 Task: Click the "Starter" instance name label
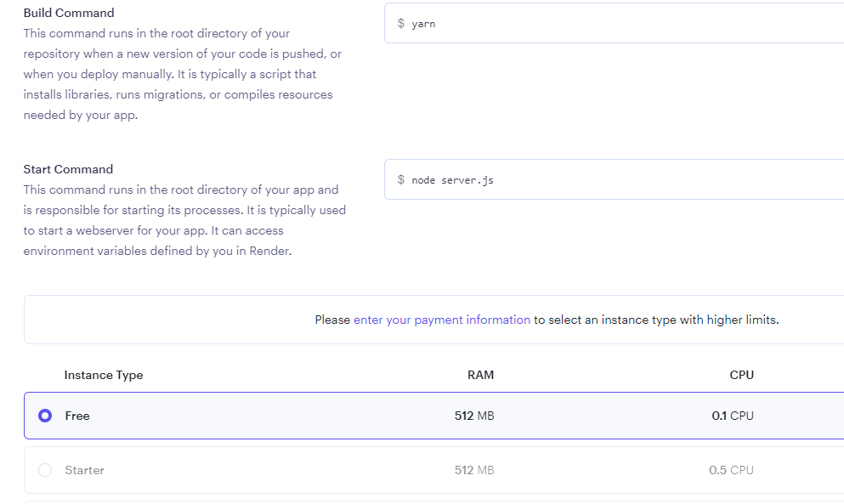pyautogui.click(x=84, y=470)
